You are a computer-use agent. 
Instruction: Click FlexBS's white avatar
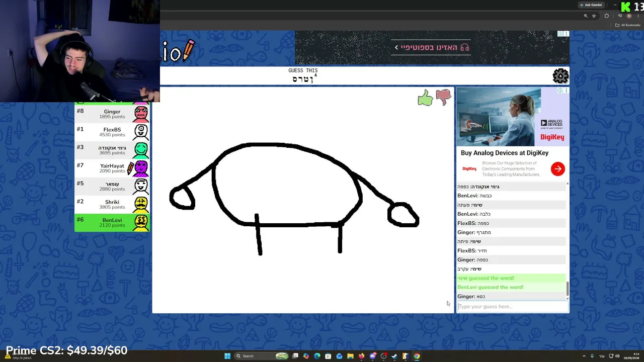[141, 132]
